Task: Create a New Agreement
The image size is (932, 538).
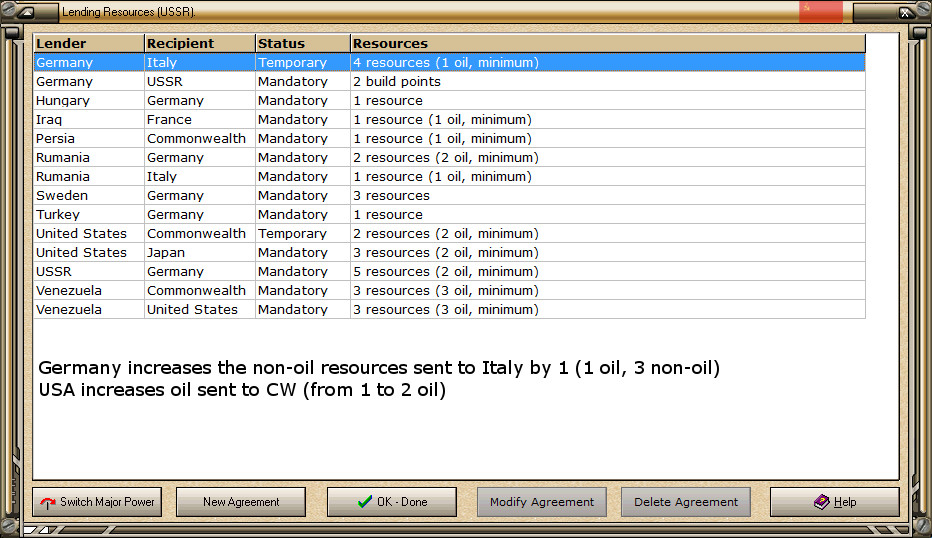Action: click(x=241, y=502)
